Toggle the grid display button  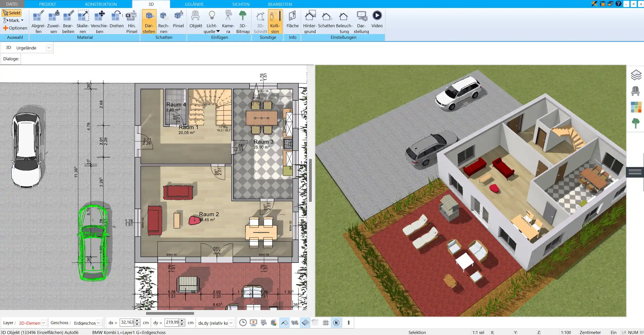tap(326, 323)
